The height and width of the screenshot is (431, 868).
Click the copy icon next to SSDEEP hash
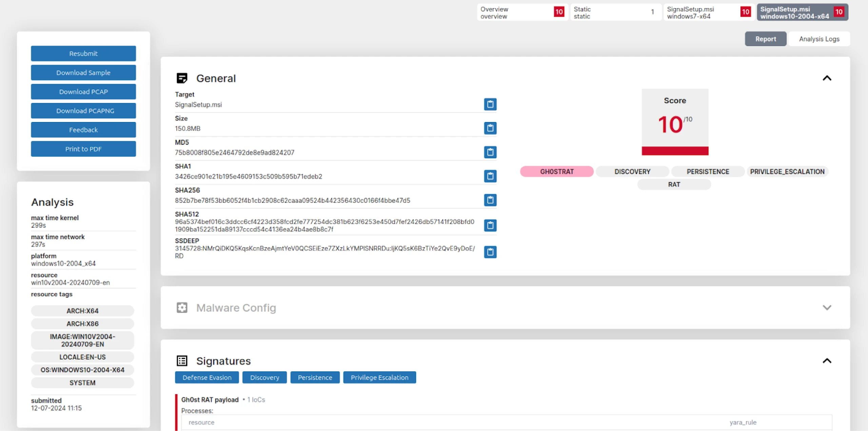coord(489,252)
